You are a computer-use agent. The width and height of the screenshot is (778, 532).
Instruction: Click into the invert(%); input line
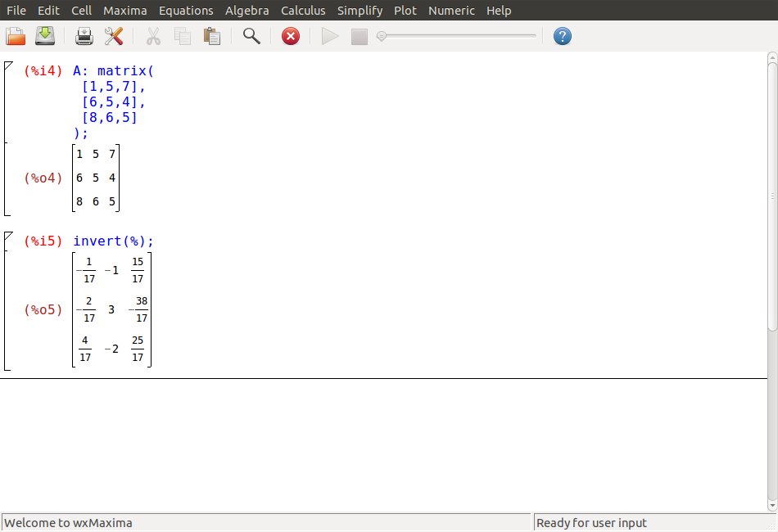(113, 241)
